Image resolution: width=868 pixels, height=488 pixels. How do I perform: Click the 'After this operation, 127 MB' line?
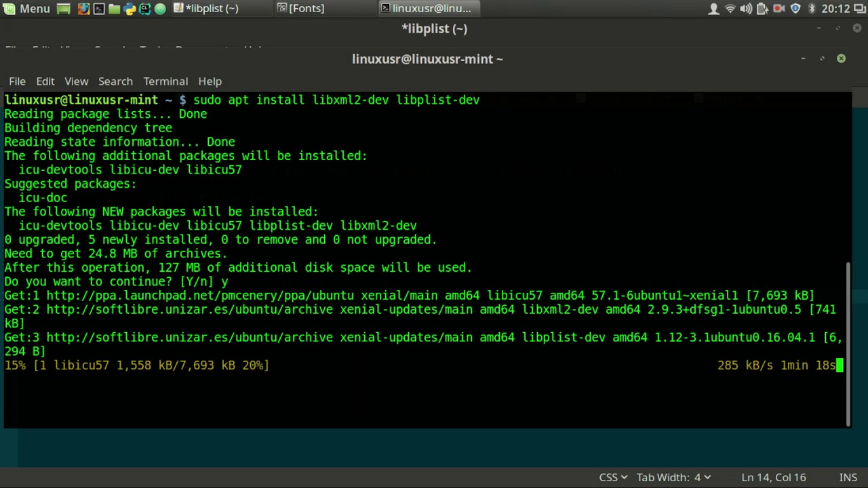coord(238,268)
